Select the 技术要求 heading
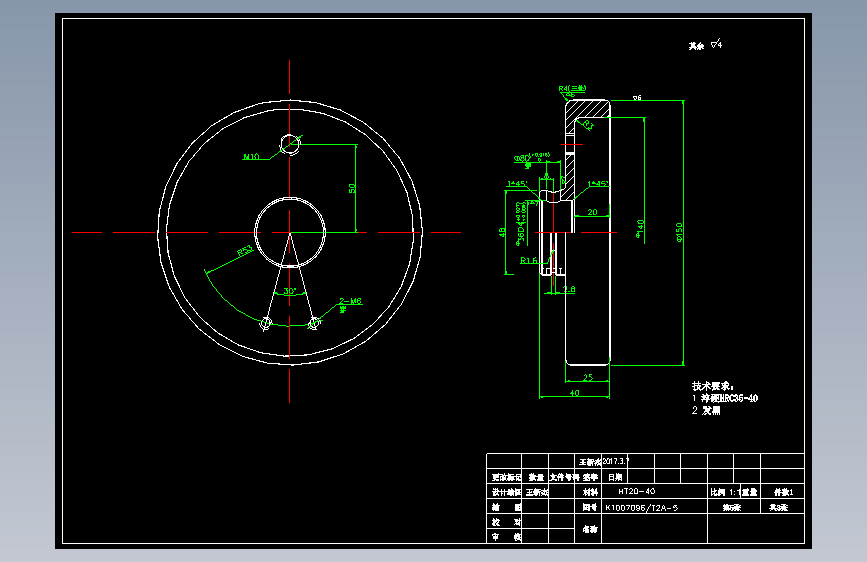 (713, 386)
